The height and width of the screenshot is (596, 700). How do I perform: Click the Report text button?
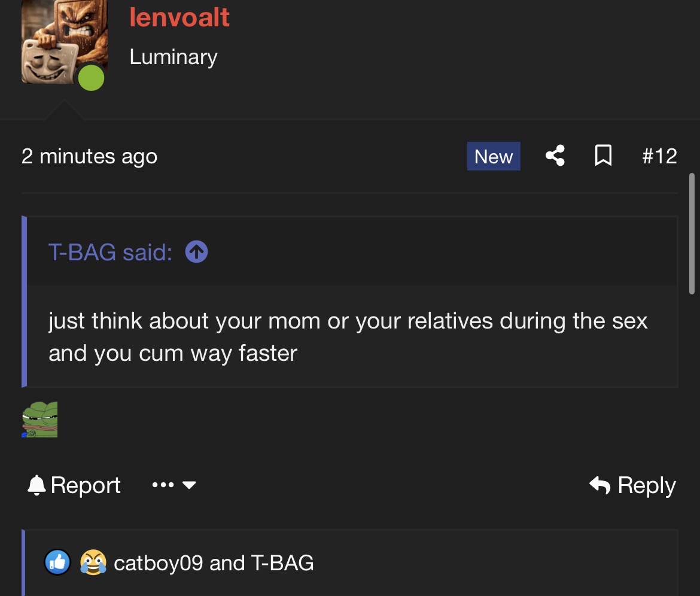click(x=86, y=485)
